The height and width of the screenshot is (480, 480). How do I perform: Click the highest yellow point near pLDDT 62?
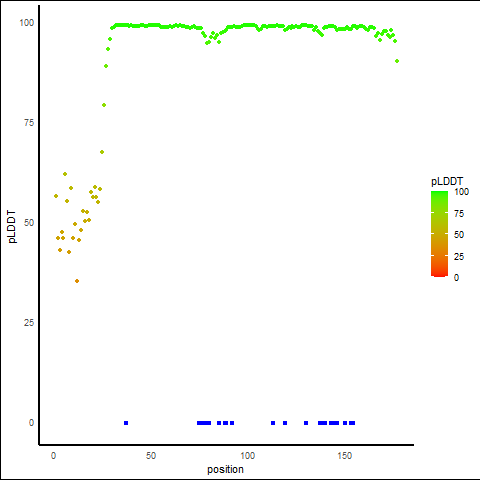[65, 174]
